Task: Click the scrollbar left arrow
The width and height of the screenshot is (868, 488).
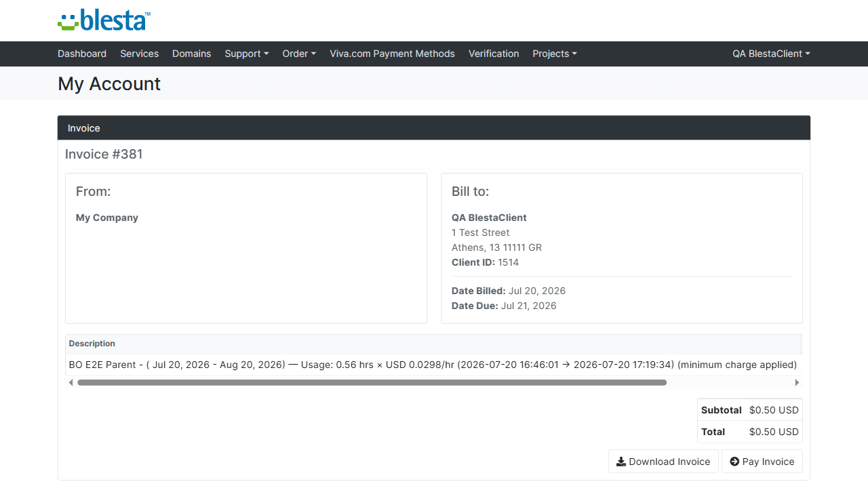Action: point(71,383)
